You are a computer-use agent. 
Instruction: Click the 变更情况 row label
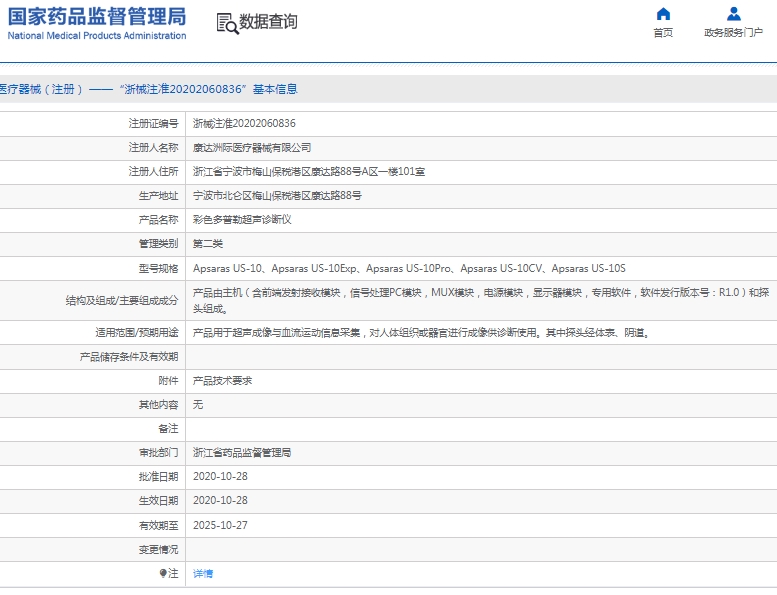159,549
